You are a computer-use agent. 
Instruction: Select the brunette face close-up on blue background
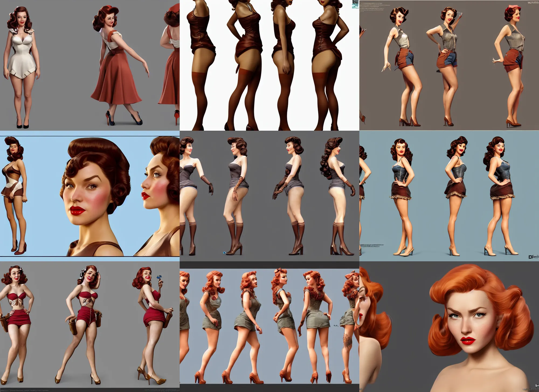[x=90, y=196]
